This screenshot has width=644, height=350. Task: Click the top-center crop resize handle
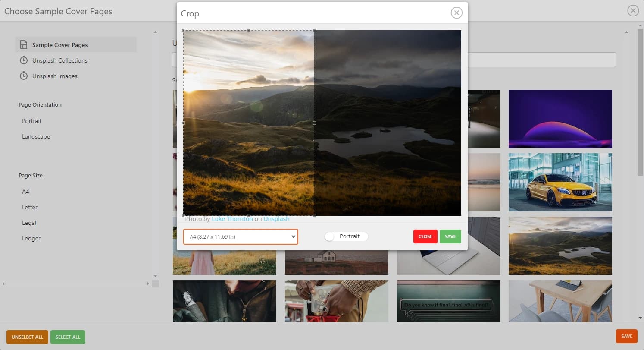point(249,30)
